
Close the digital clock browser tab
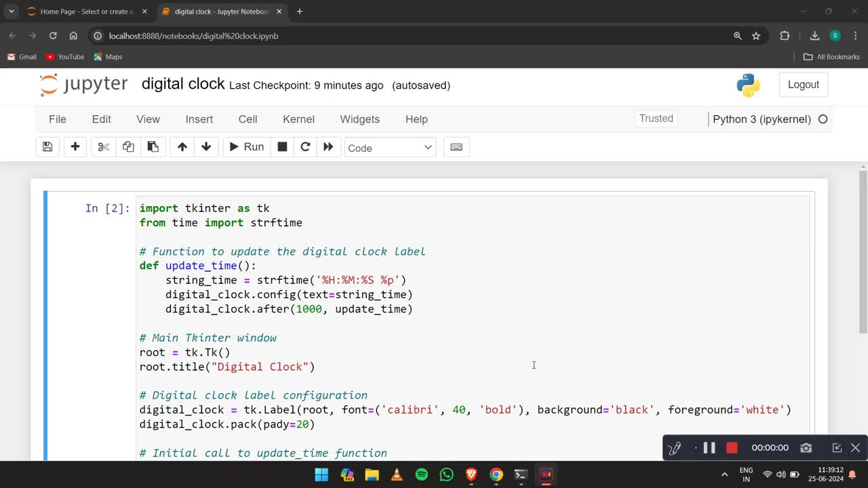click(279, 12)
